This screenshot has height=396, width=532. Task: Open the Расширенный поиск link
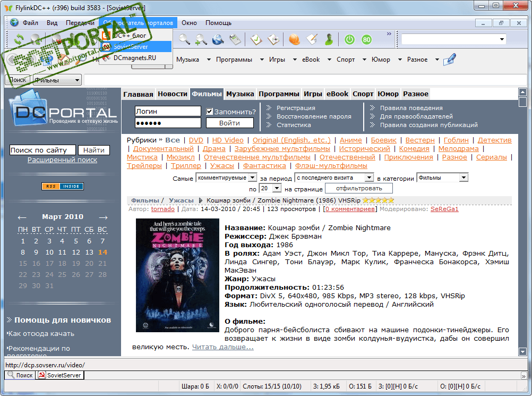[63, 159]
